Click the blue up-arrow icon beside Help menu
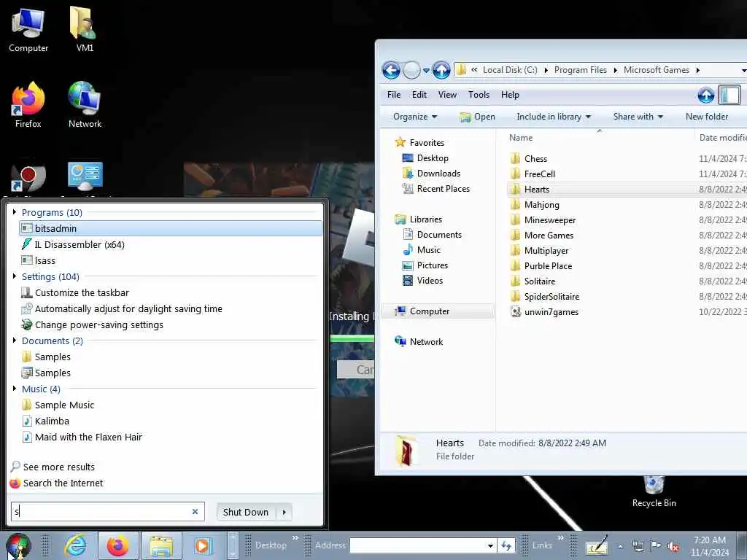Screen dimensions: 747x560 [x=706, y=96]
